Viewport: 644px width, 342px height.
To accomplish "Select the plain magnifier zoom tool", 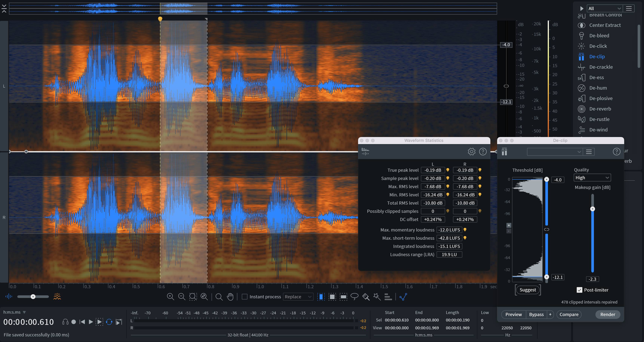I will tap(219, 297).
